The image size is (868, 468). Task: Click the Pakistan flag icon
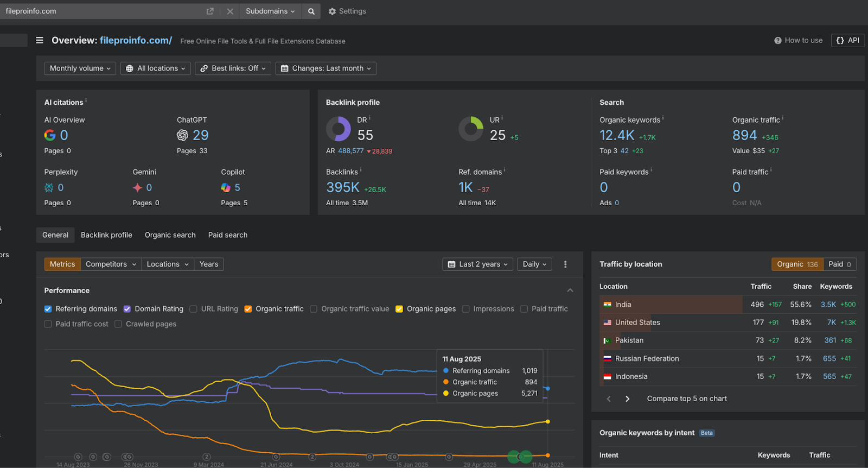tap(608, 340)
